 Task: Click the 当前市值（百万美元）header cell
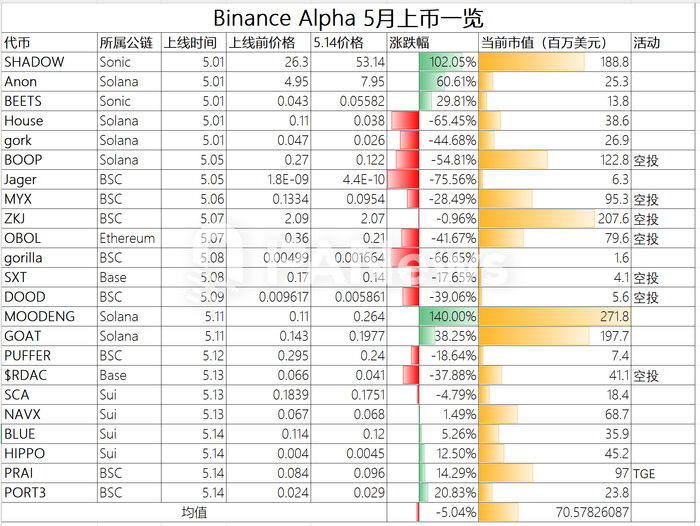click(x=554, y=43)
